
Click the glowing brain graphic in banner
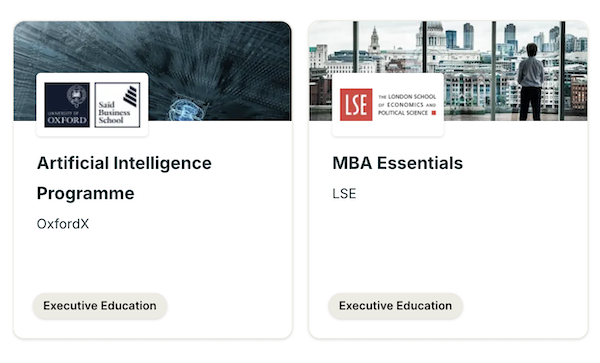pos(186,110)
